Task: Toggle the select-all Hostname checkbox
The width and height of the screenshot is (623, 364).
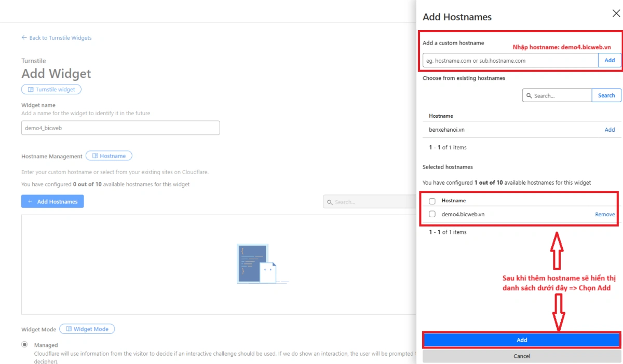Action: pyautogui.click(x=432, y=201)
